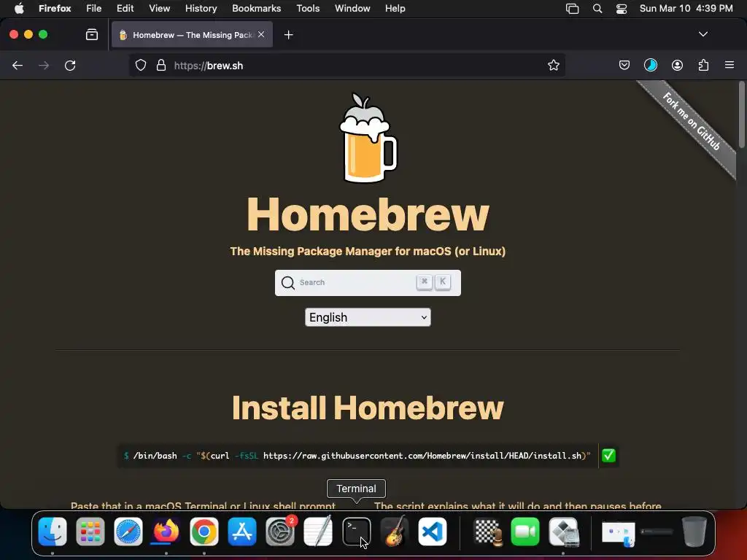
Task: Go back to previous page
Action: 18,65
